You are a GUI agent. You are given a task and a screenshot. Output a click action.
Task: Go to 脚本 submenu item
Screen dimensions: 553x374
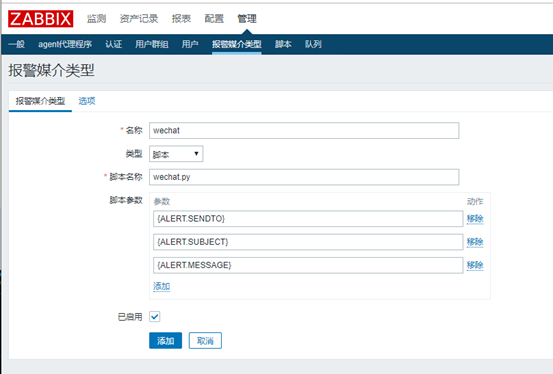pyautogui.click(x=283, y=44)
